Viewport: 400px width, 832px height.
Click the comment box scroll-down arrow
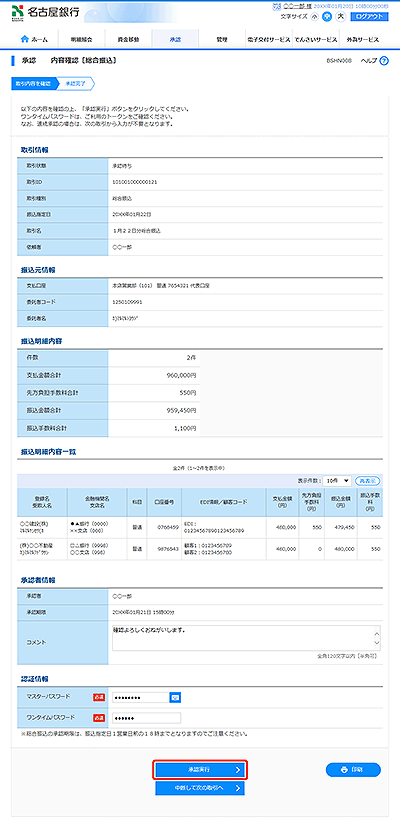coord(377,644)
